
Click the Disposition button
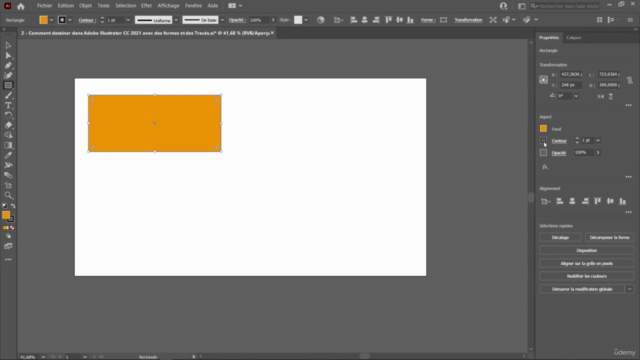587,251
